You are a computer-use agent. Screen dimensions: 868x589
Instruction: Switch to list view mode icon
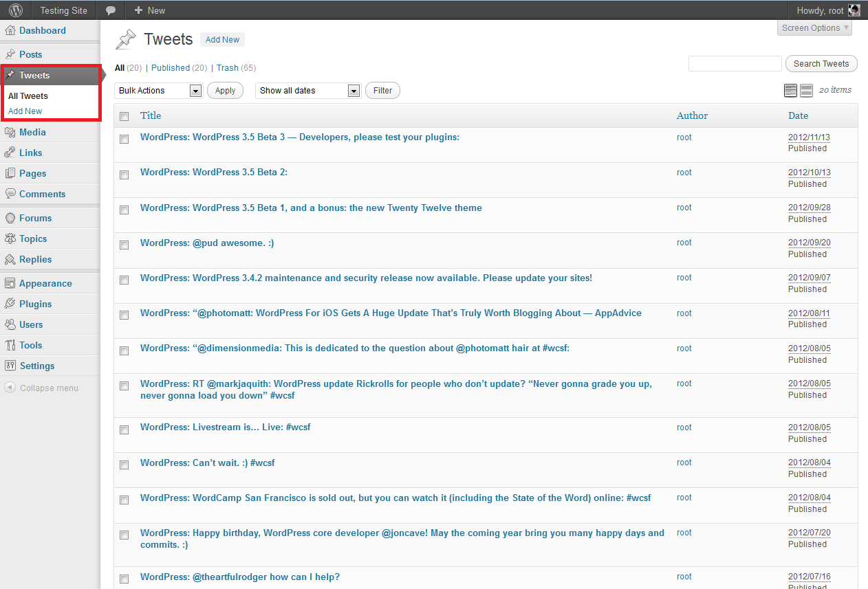coord(790,90)
